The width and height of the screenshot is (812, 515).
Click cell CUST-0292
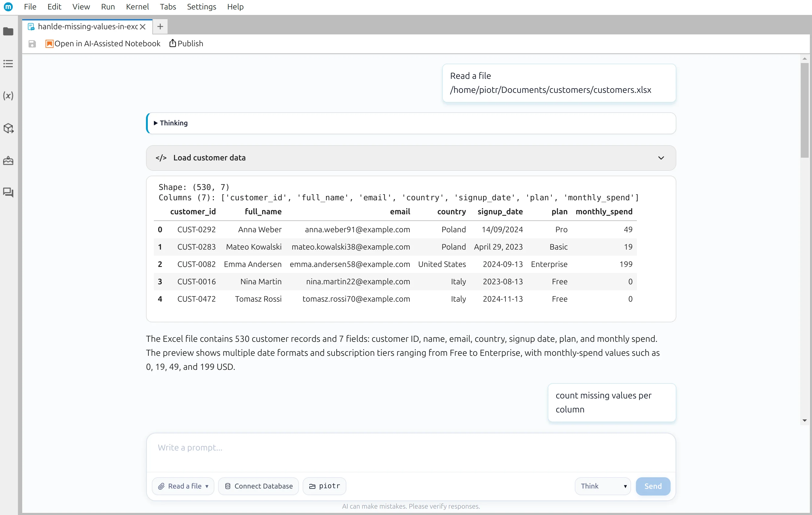(196, 229)
